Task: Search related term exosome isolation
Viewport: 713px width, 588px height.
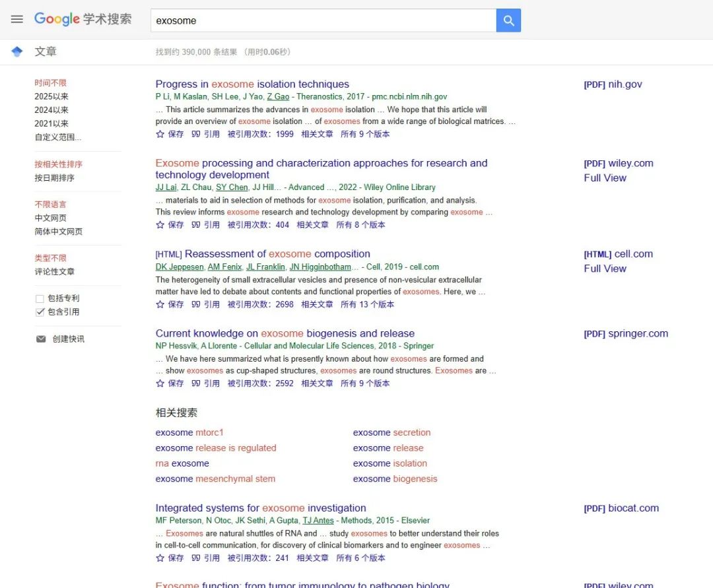Action: tap(390, 463)
